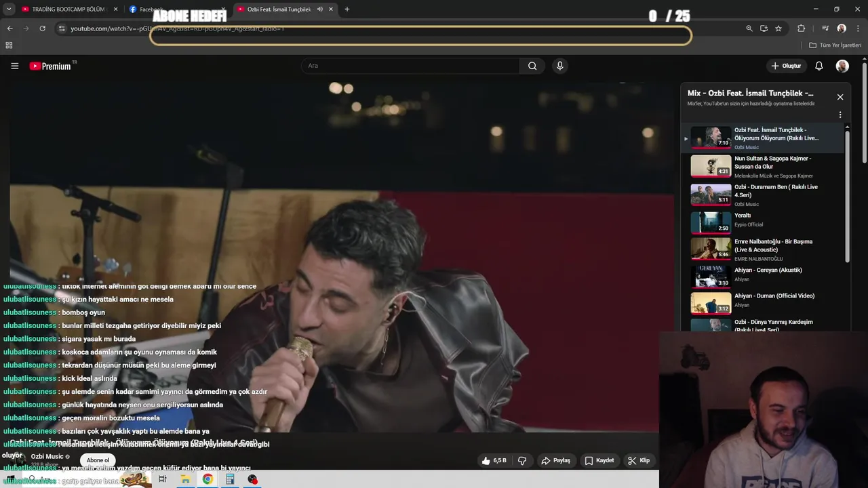Image resolution: width=868 pixels, height=488 pixels.
Task: Open the Oluştur create menu
Action: (787, 66)
